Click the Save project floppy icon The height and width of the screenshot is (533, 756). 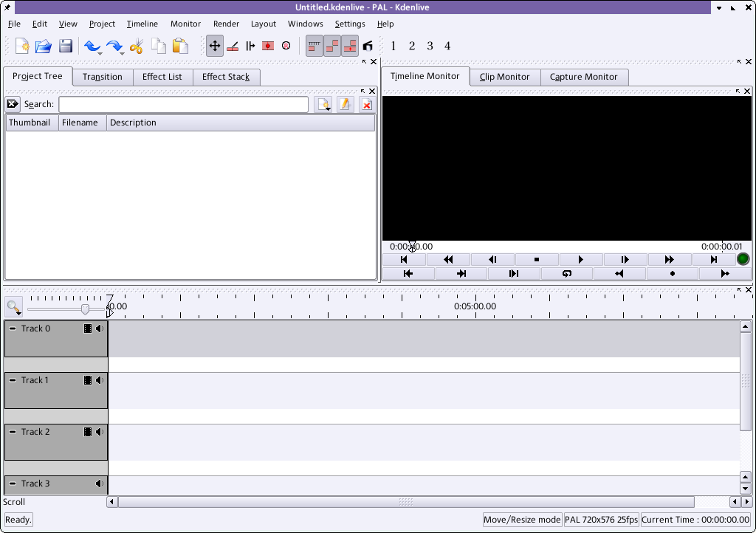point(66,46)
